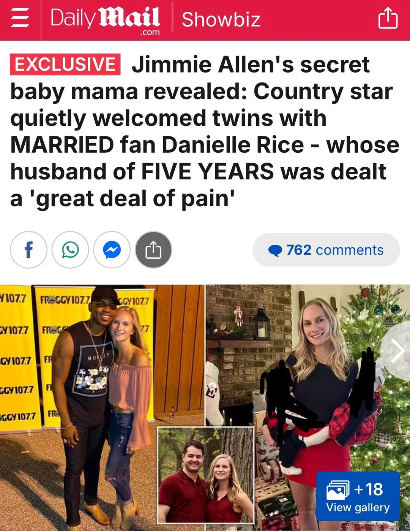Tap the comment bubble icon
Image resolution: width=410 pixels, height=532 pixels.
(275, 250)
